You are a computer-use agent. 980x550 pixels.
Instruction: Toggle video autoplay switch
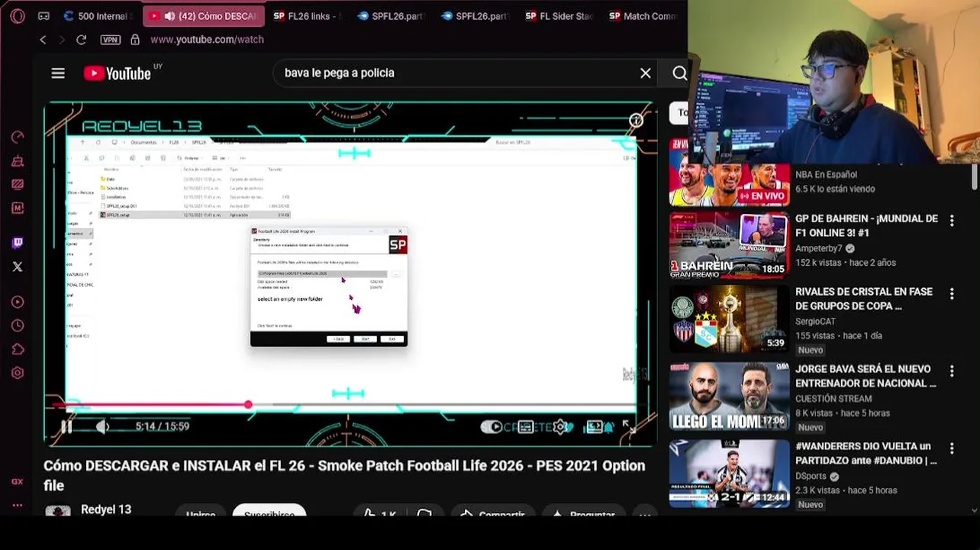coord(492,427)
